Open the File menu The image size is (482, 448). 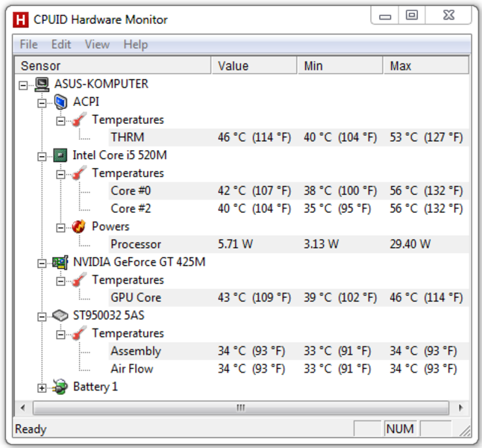[28, 45]
